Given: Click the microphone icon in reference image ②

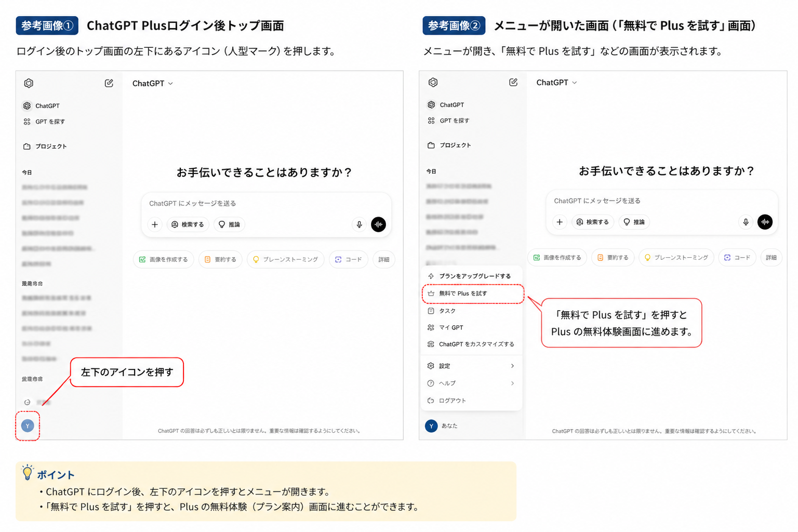Looking at the screenshot, I should (746, 222).
